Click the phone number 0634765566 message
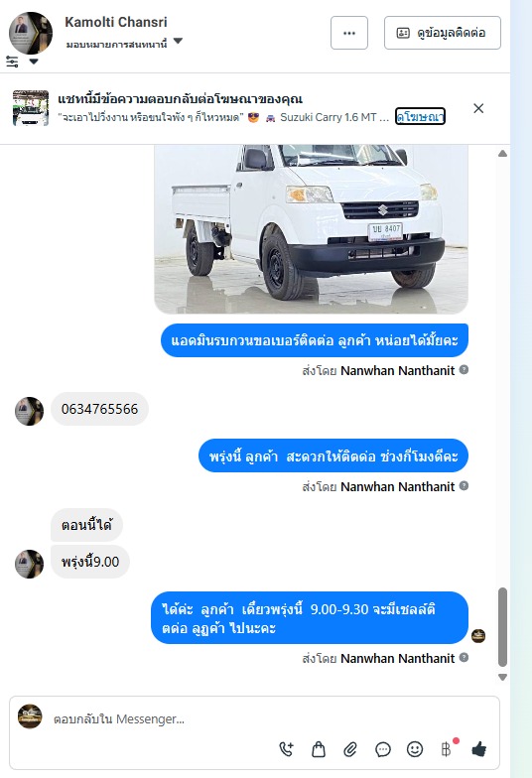532x778 pixels. [x=99, y=409]
